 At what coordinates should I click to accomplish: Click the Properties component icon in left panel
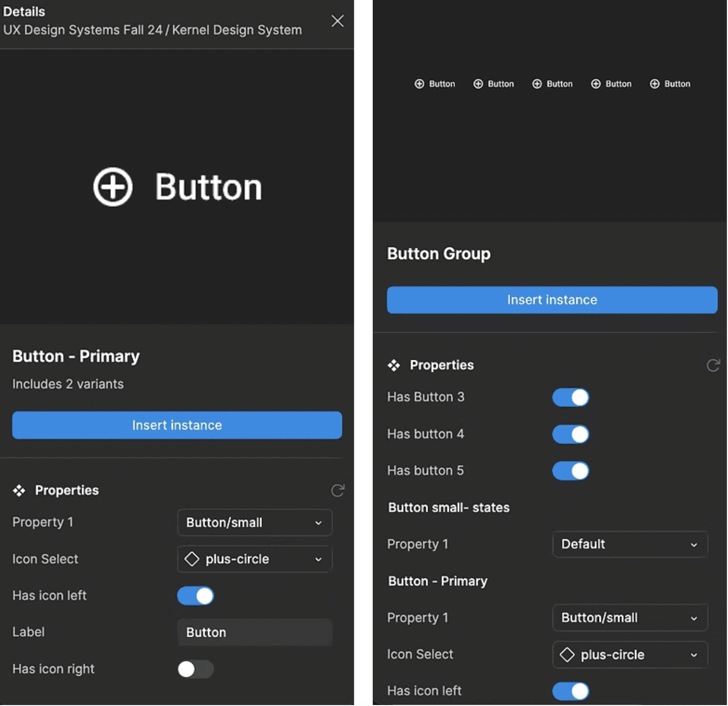19,491
